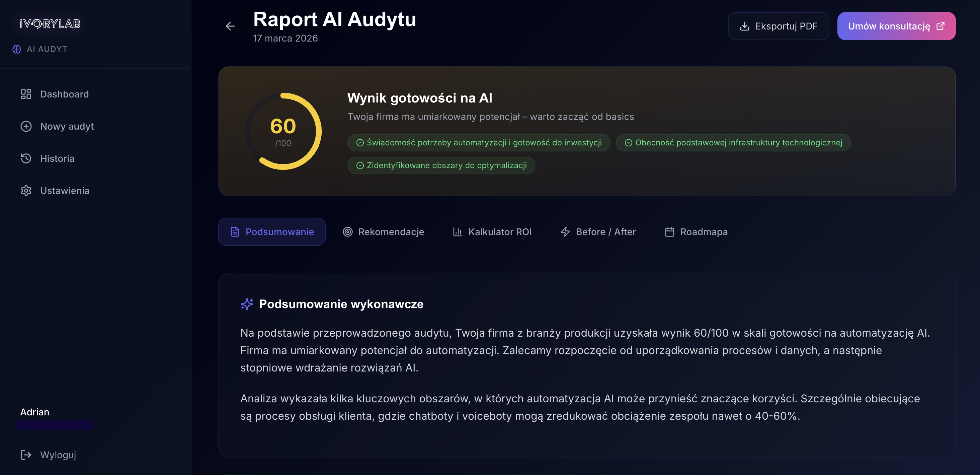Select the Dashboard grid icon
Image resolution: width=980 pixels, height=475 pixels.
click(x=25, y=94)
